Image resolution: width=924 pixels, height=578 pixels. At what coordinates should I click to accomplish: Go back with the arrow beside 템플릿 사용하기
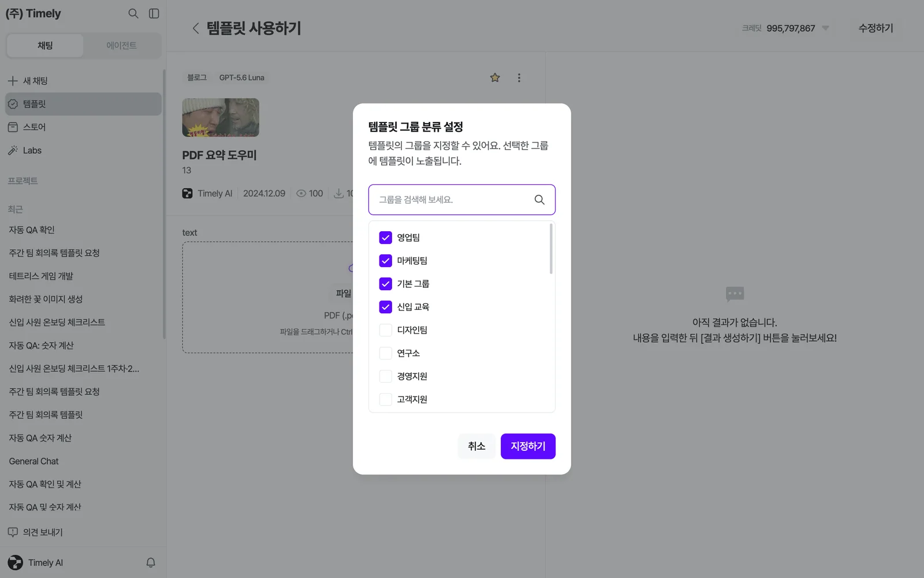click(196, 28)
